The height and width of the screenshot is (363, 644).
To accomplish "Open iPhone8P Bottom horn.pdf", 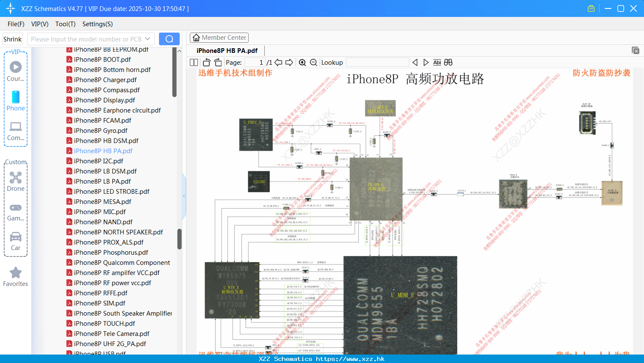I will tap(112, 69).
